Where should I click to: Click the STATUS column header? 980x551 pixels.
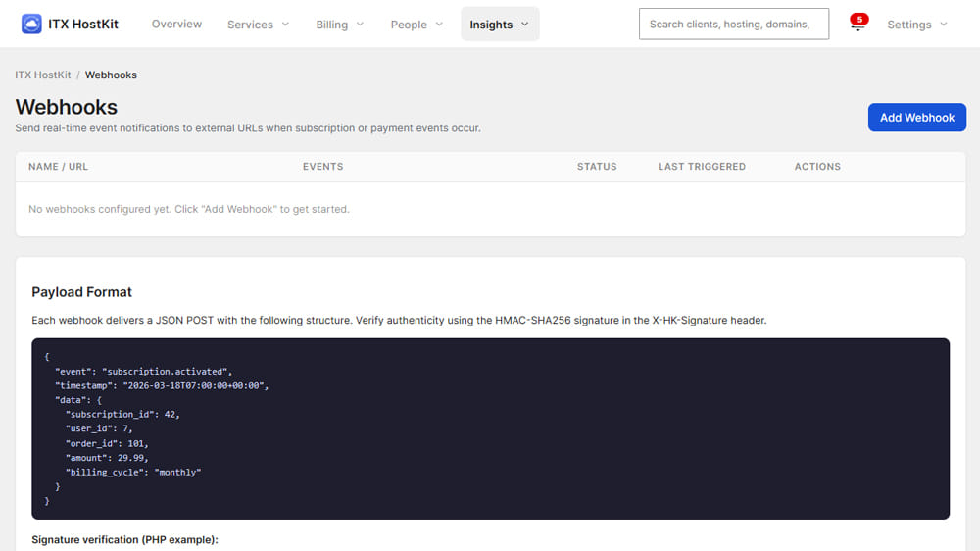coord(597,167)
